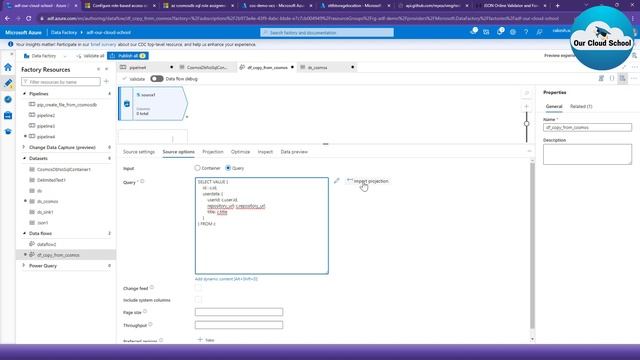
Task: Open the Azure settings gear icon
Action: tap(513, 32)
